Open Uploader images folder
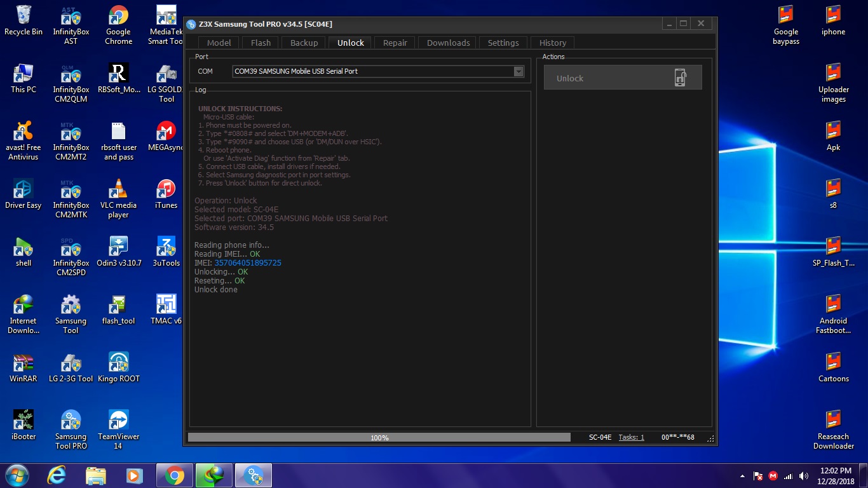Viewport: 868px width, 488px height. 833,83
